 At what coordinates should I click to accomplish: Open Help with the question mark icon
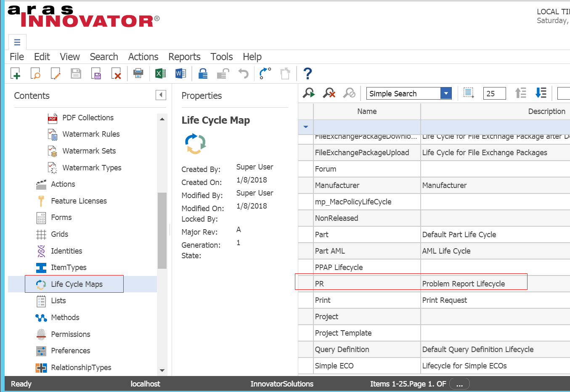click(308, 73)
